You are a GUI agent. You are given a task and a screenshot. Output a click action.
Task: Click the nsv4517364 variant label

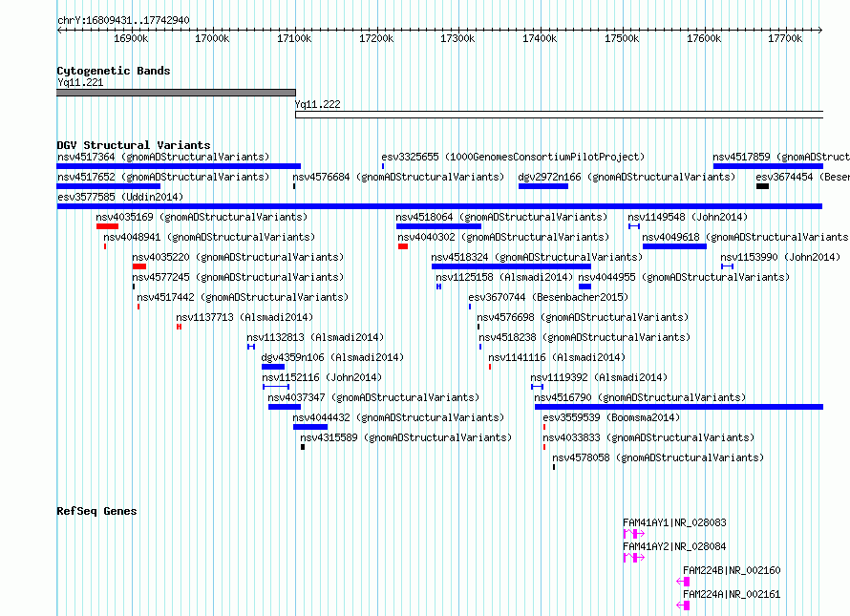163,157
